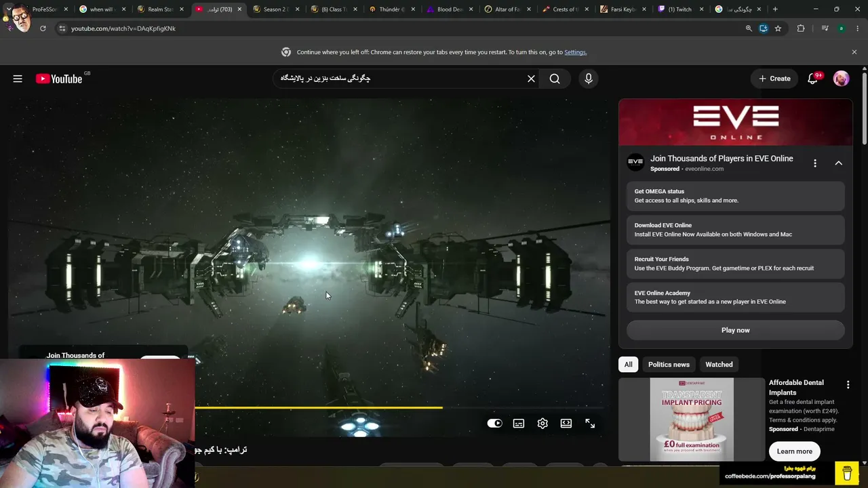Collapse the EVE Online ad panel
Image resolution: width=868 pixels, height=488 pixels.
coord(838,163)
